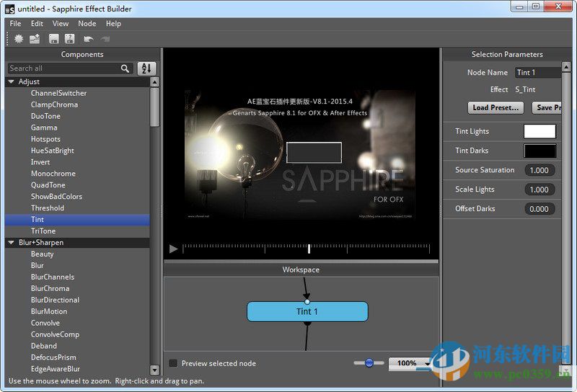
Task: Click the new effect starburst toolbar icon
Action: point(19,39)
